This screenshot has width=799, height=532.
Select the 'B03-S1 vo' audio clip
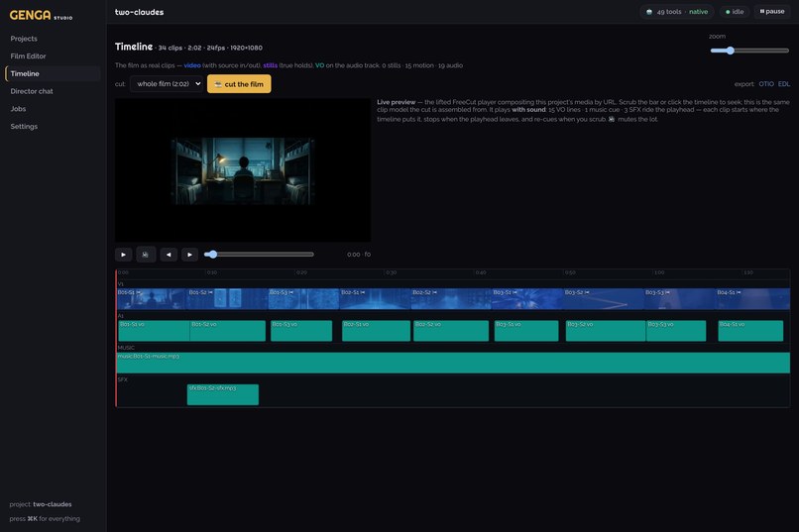coord(526,331)
